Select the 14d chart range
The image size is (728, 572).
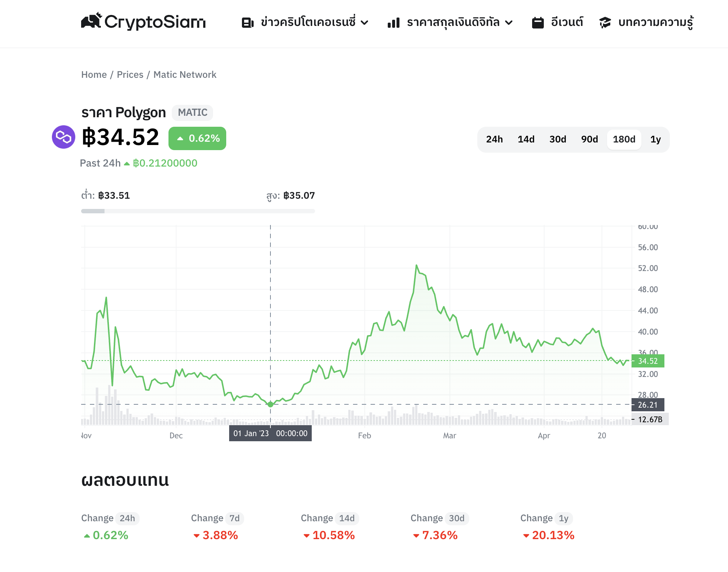coord(526,140)
